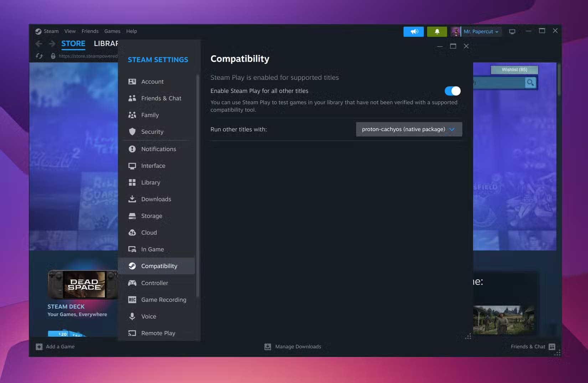Screen dimensions: 588x383
Task: Click the Wishlist (85) button
Action: [x=514, y=69]
